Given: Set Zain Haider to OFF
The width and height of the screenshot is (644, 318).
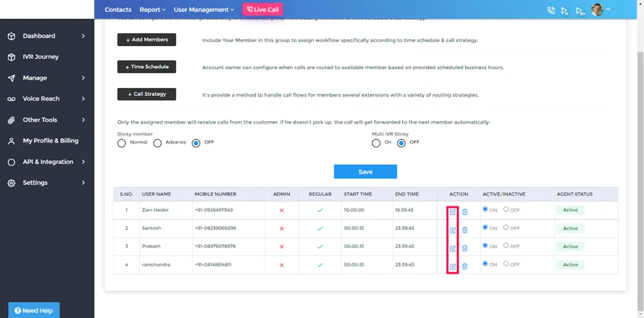Looking at the screenshot, I should tap(506, 209).
